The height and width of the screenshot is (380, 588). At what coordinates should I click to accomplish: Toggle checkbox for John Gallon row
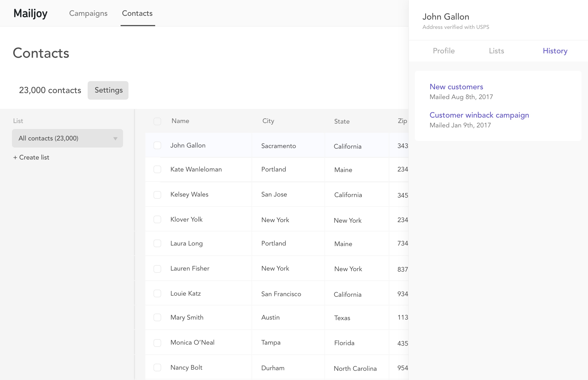[x=157, y=146]
